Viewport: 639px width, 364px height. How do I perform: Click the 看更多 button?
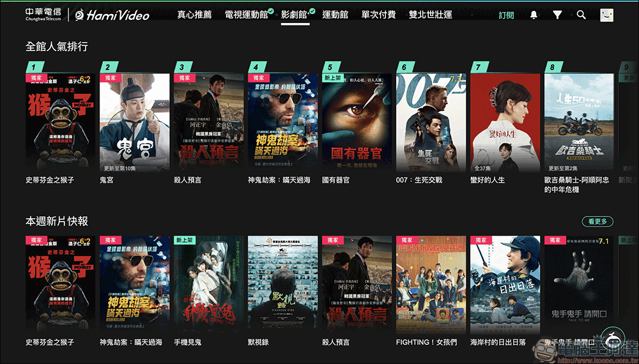[597, 222]
